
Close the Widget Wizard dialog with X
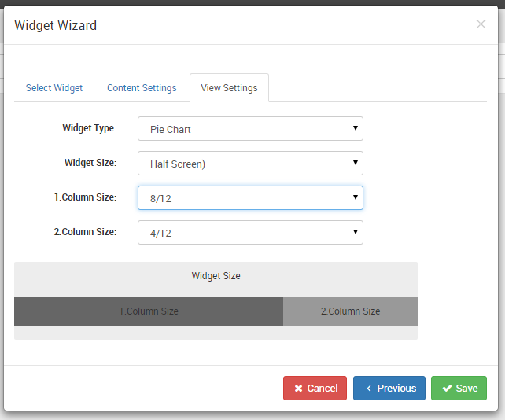coord(481,24)
